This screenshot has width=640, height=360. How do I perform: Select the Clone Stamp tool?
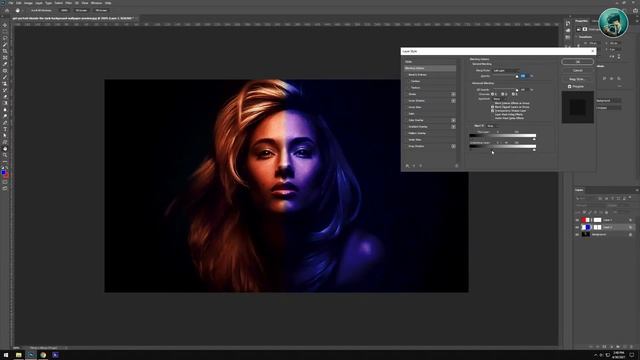pos(5,83)
